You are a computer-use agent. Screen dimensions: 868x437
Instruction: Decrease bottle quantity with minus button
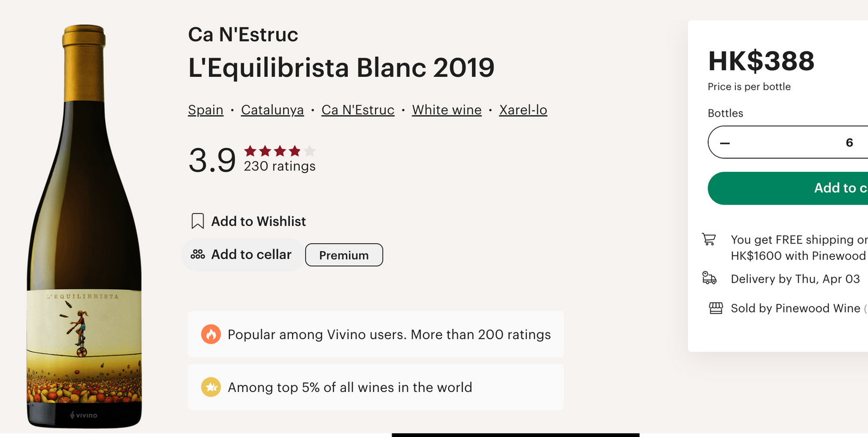(725, 142)
